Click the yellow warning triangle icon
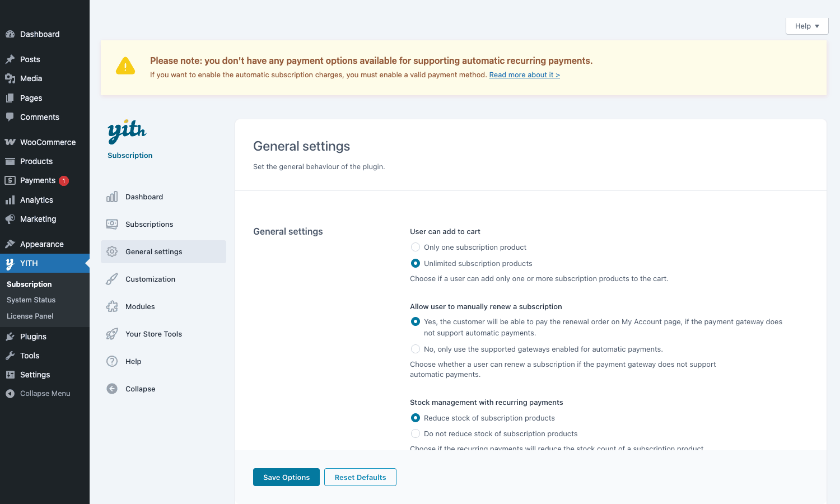The image size is (840, 504). (125, 66)
